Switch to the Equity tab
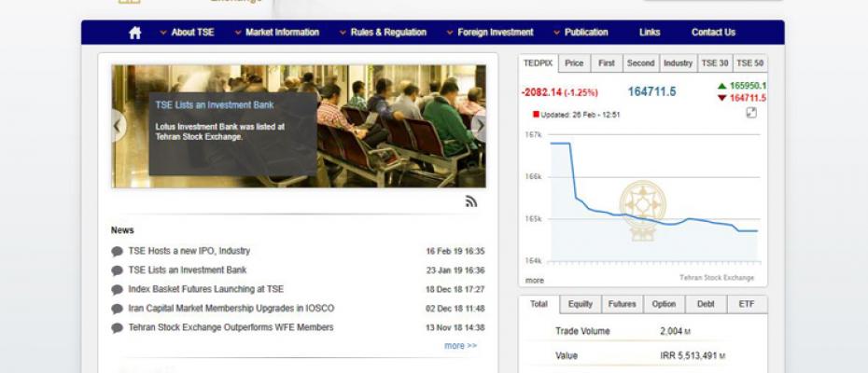The image size is (868, 373). click(581, 304)
